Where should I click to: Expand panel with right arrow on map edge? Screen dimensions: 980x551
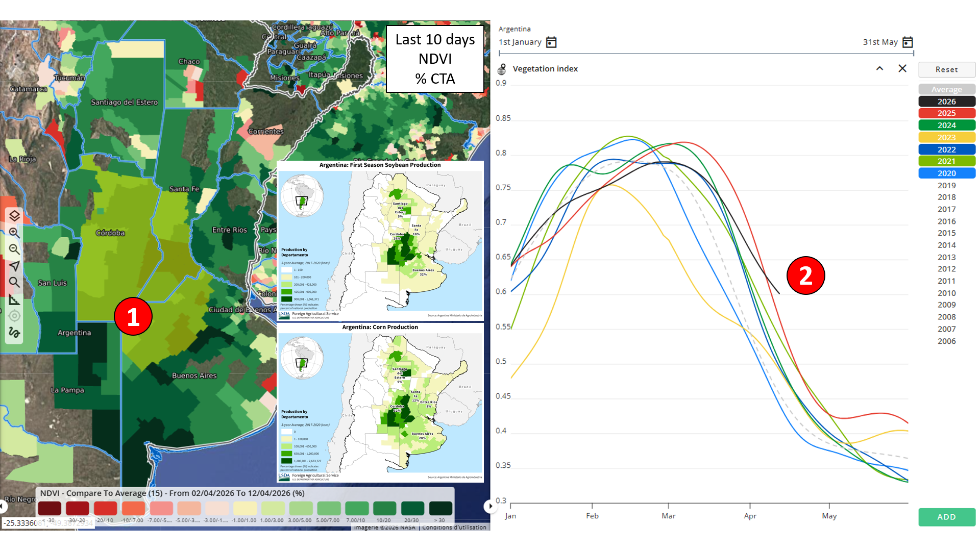pyautogui.click(x=489, y=506)
